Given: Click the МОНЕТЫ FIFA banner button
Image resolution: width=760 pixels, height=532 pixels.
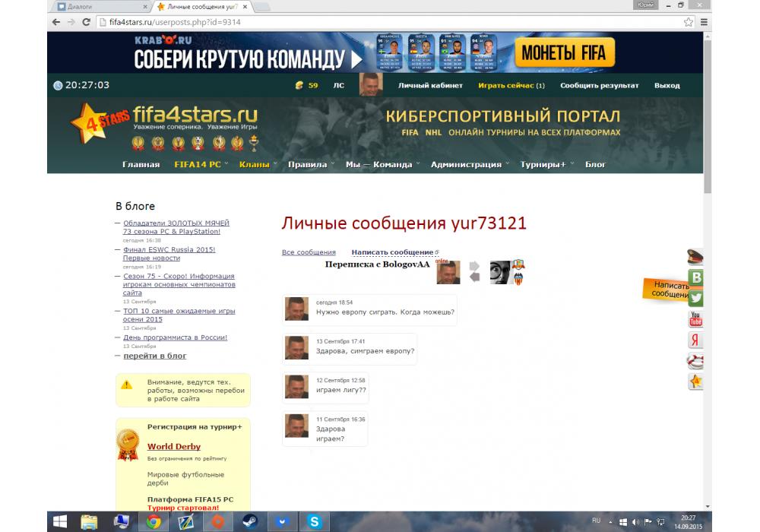Looking at the screenshot, I should pos(564,52).
